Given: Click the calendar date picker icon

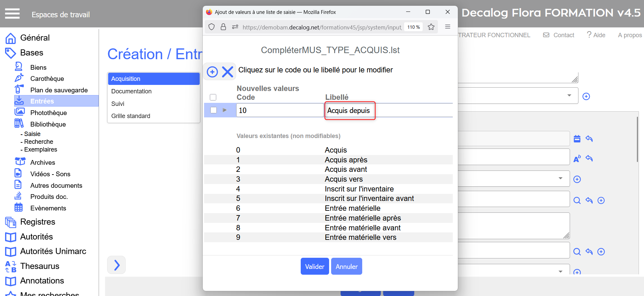Looking at the screenshot, I should pyautogui.click(x=577, y=139).
